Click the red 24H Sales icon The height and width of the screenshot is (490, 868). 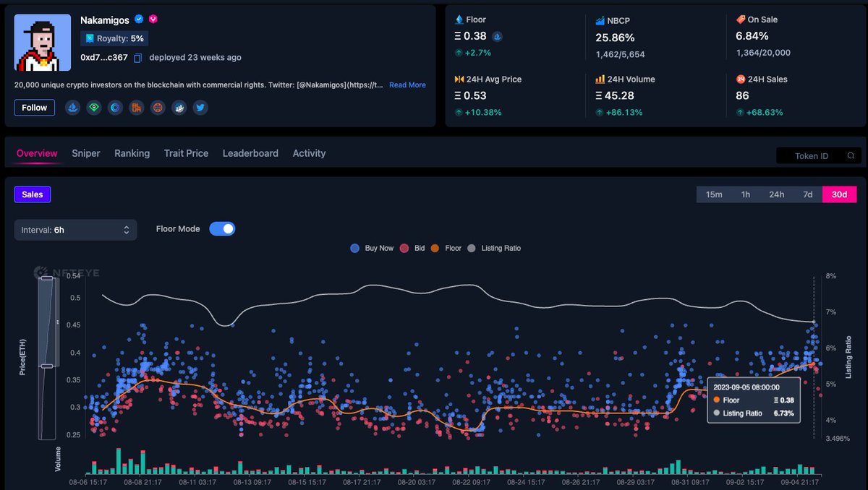(741, 79)
